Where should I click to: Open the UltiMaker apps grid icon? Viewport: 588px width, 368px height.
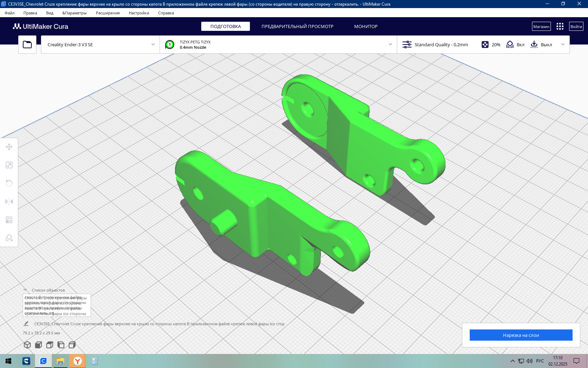(560, 26)
